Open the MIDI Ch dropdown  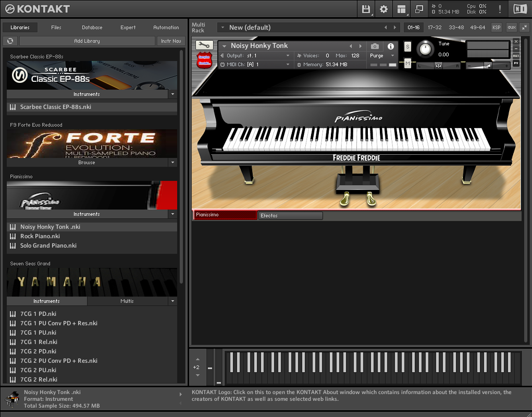coord(288,65)
